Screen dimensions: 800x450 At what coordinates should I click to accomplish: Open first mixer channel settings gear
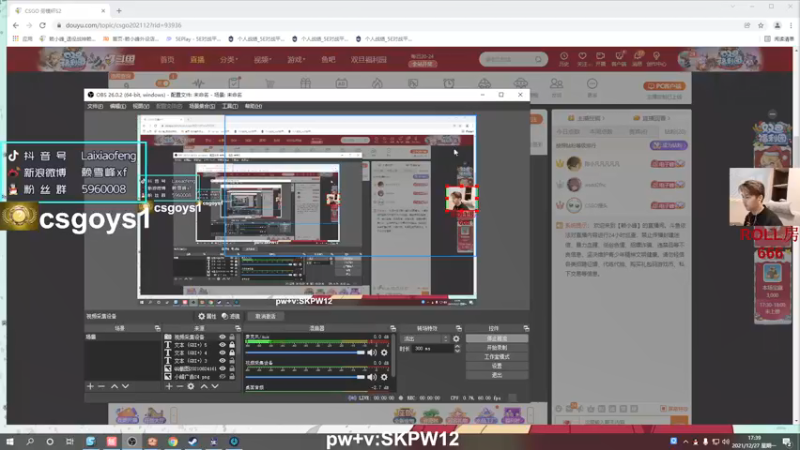click(x=384, y=353)
